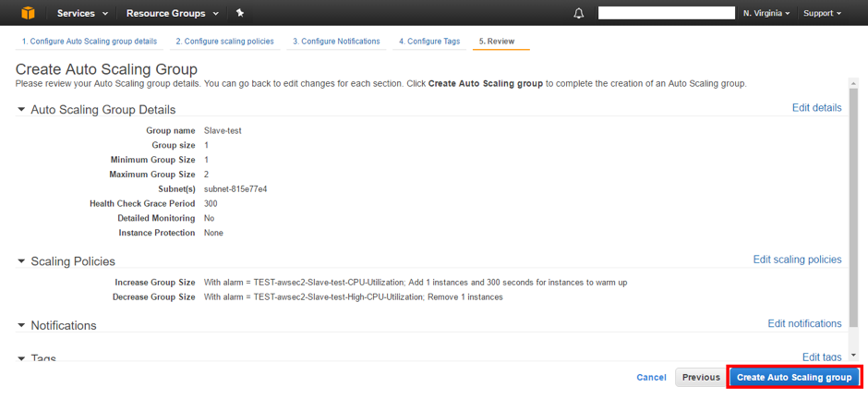Open the Services dropdown menu

point(83,14)
